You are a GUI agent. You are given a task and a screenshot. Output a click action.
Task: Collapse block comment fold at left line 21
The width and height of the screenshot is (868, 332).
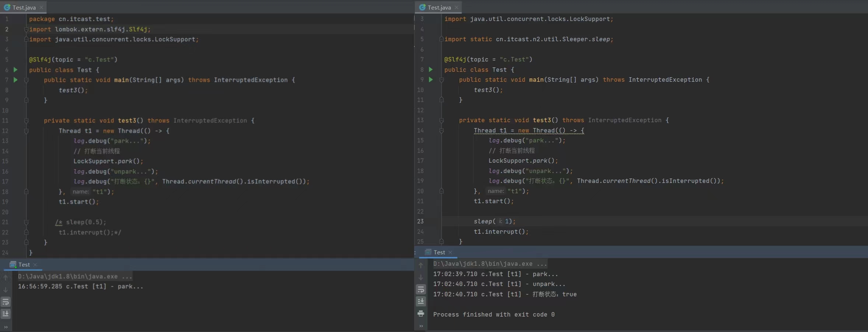[x=26, y=222]
